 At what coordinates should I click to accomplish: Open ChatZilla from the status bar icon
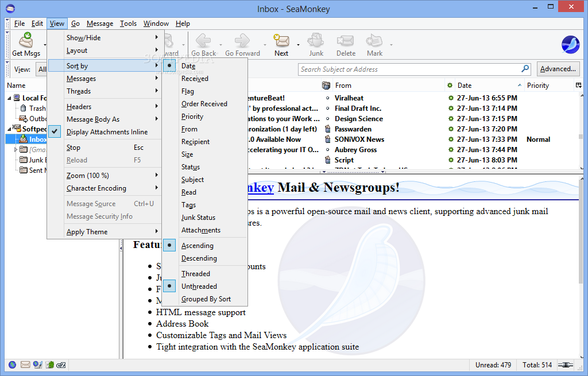[61, 365]
